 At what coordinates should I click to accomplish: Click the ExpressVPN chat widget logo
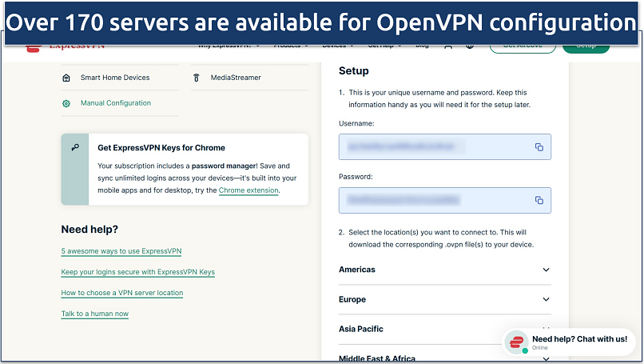pyautogui.click(x=516, y=342)
